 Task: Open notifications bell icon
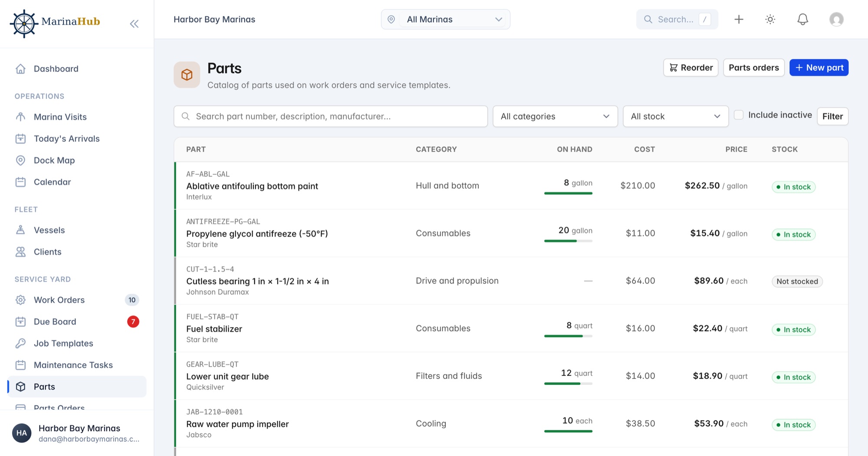(x=802, y=20)
